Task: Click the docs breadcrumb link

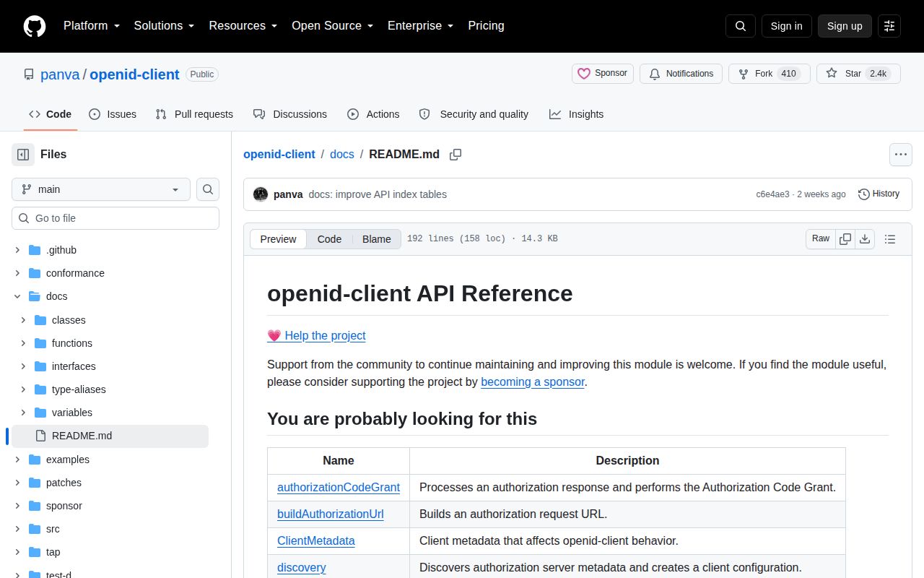Action: pos(342,155)
